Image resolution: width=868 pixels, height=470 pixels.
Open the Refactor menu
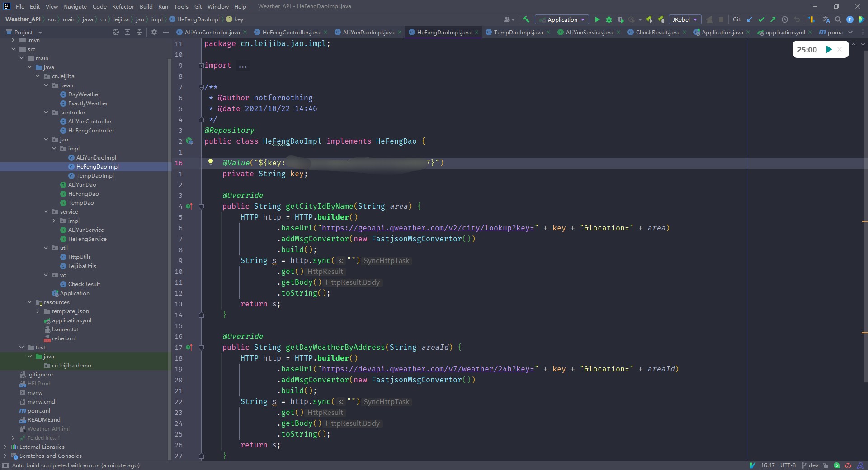(123, 6)
